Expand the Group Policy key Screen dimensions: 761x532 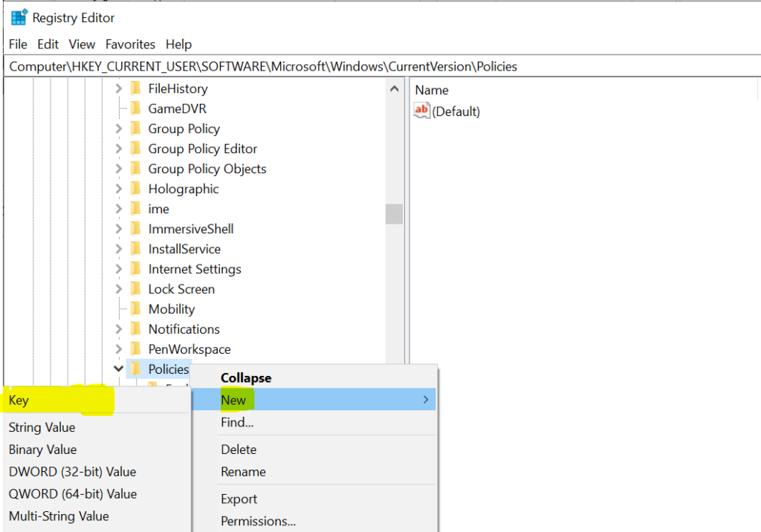click(118, 128)
